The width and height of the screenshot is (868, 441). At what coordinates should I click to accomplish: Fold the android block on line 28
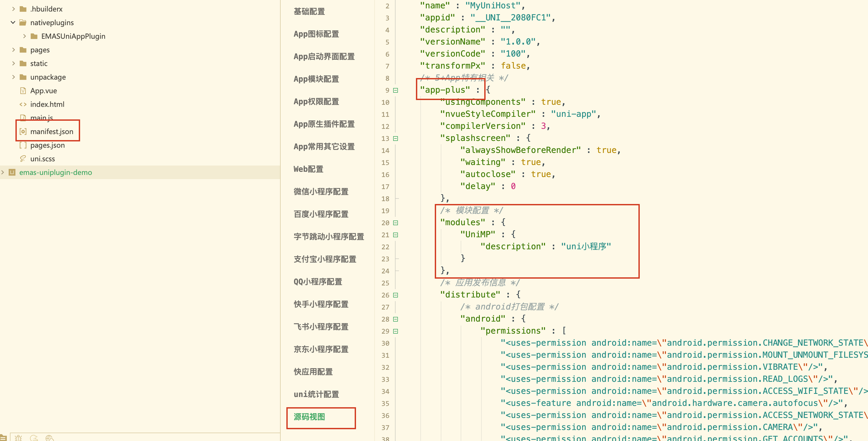[396, 319]
